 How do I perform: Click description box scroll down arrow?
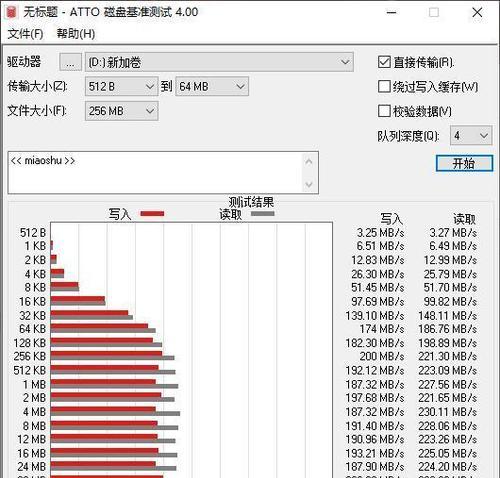(x=309, y=184)
